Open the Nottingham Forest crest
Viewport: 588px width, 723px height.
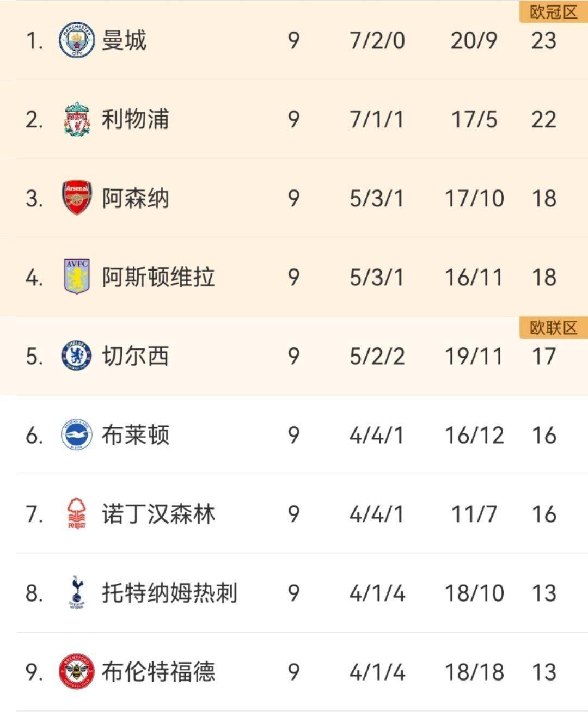(x=77, y=513)
